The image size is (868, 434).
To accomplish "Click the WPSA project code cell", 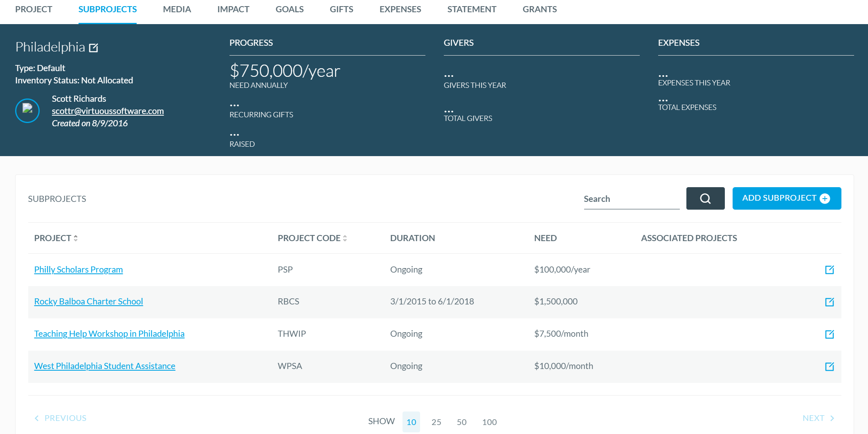I will (x=290, y=366).
